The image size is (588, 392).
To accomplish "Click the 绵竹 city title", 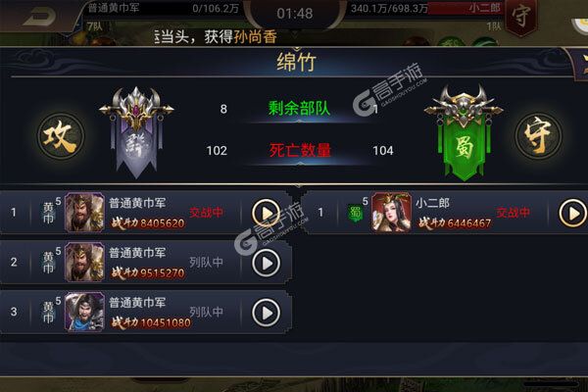I will tap(297, 63).
